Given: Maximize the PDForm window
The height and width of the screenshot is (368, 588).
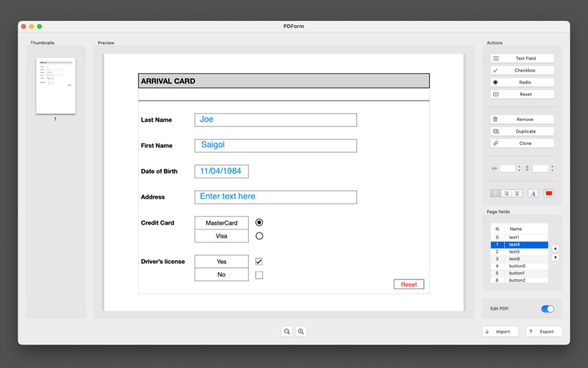Looking at the screenshot, I should click(40, 26).
